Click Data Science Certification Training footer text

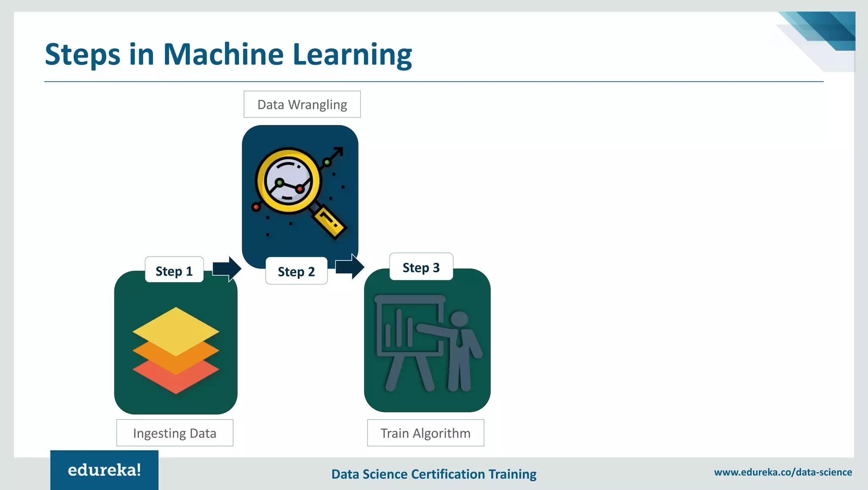click(x=434, y=474)
